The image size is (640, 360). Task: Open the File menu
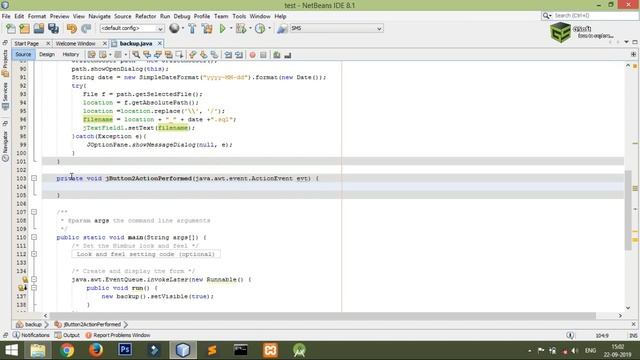pyautogui.click(x=6, y=16)
